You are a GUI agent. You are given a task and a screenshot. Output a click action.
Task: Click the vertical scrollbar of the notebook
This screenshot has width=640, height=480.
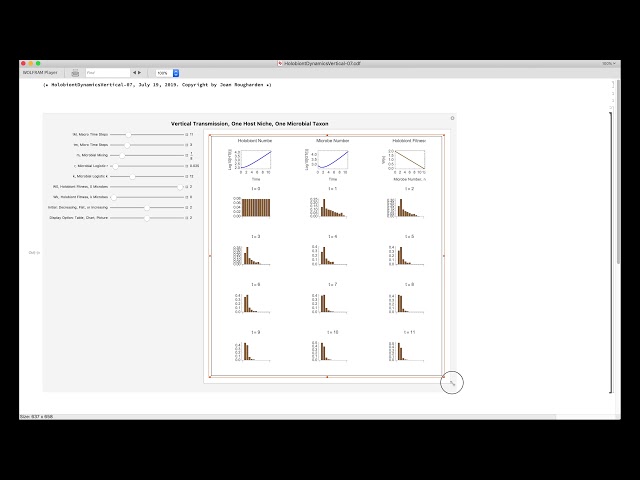tap(618, 171)
